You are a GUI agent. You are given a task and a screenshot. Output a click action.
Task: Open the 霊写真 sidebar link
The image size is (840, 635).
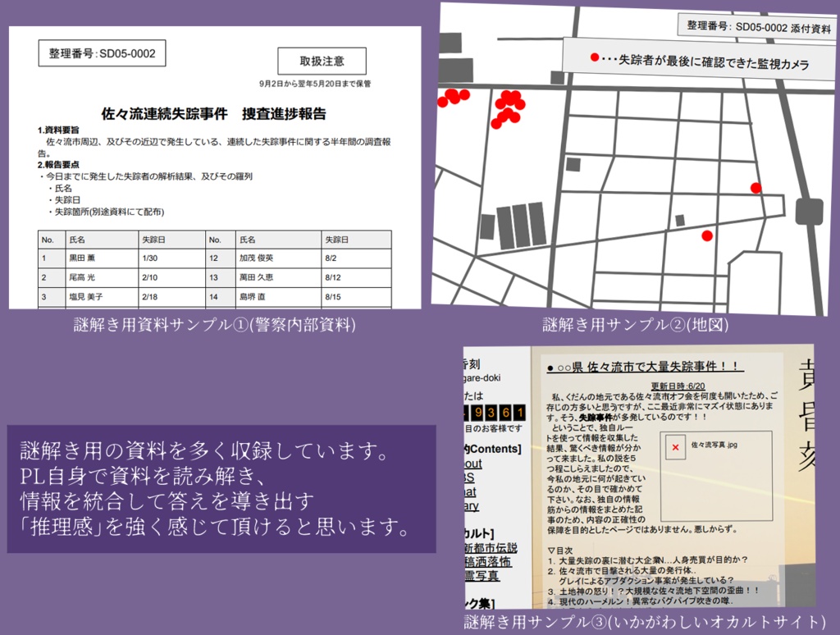point(482,575)
